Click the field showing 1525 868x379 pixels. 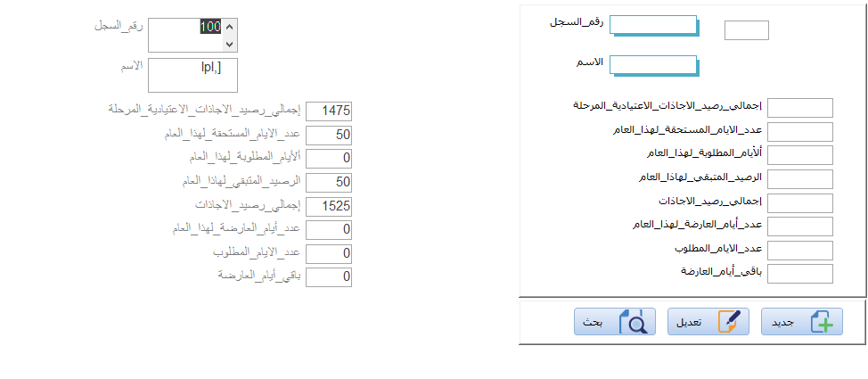329,206
